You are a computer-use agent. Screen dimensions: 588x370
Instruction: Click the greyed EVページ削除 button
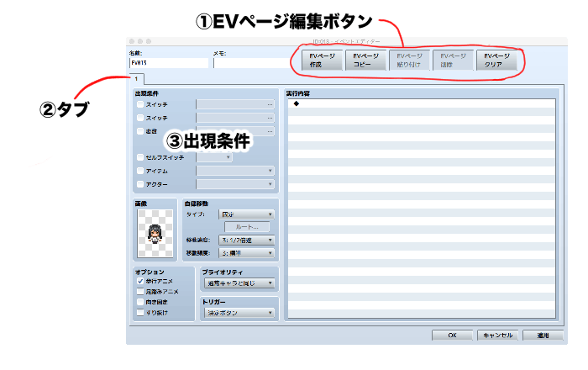[x=453, y=60]
